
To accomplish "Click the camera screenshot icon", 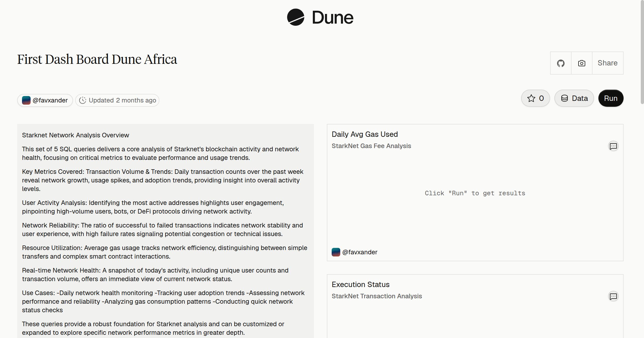I will point(582,63).
